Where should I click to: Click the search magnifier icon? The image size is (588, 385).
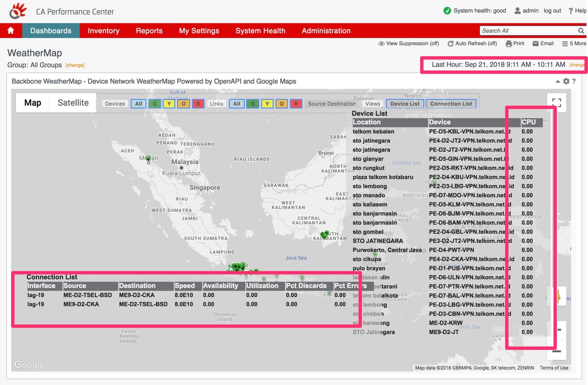tap(581, 31)
